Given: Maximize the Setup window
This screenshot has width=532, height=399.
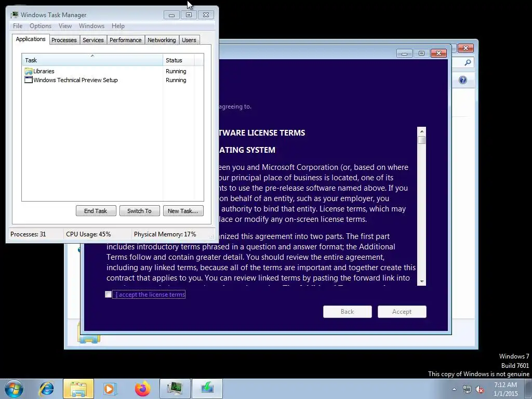Looking at the screenshot, I should click(x=421, y=54).
